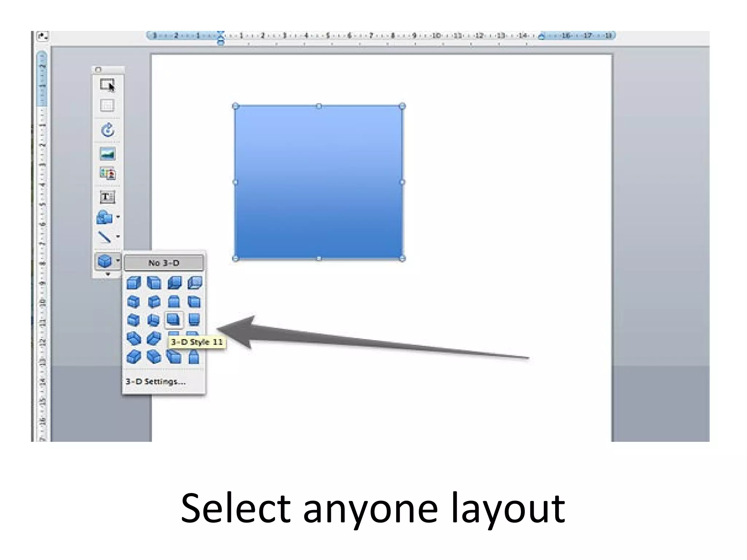This screenshot has height=560, width=747.
Task: Open the 3-D styles dropdown arrow
Action: tap(118, 260)
